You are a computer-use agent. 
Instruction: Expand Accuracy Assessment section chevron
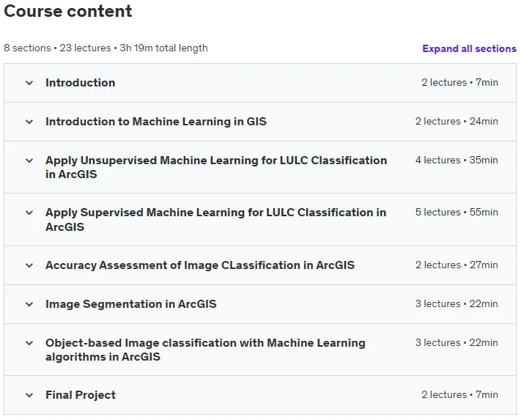coord(29,265)
